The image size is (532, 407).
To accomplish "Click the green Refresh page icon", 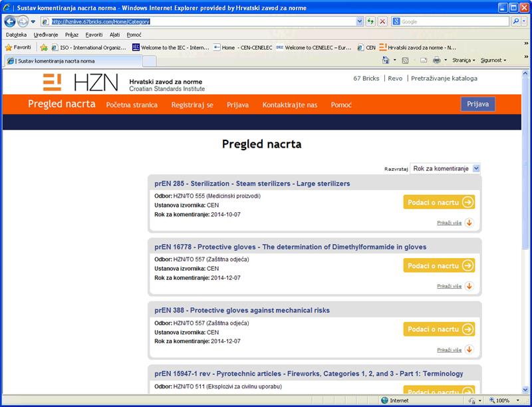I will click(x=370, y=22).
